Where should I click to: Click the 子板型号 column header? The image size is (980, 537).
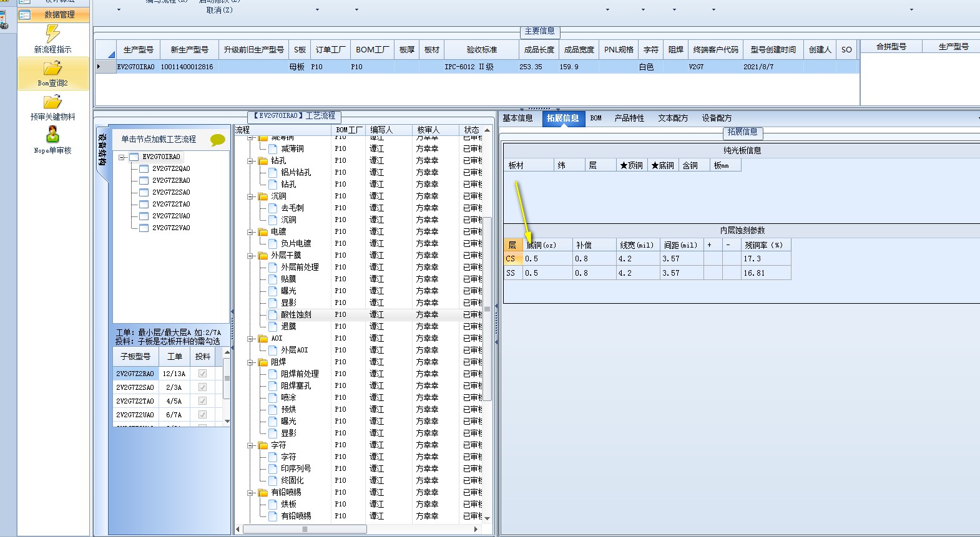click(135, 357)
